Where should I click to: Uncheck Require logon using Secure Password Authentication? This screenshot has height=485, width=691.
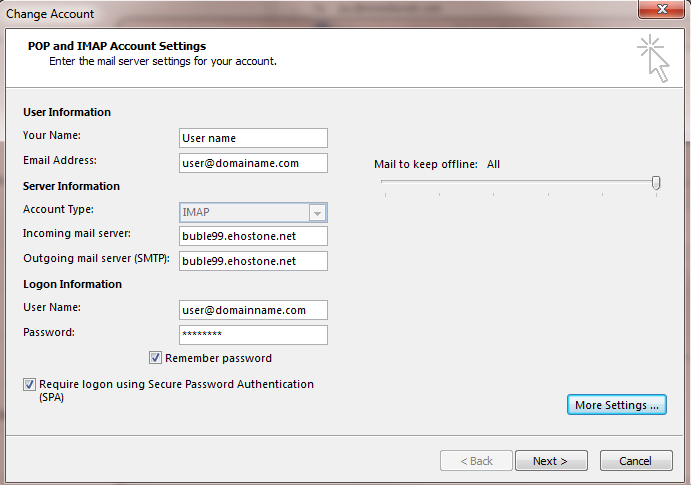click(x=29, y=385)
